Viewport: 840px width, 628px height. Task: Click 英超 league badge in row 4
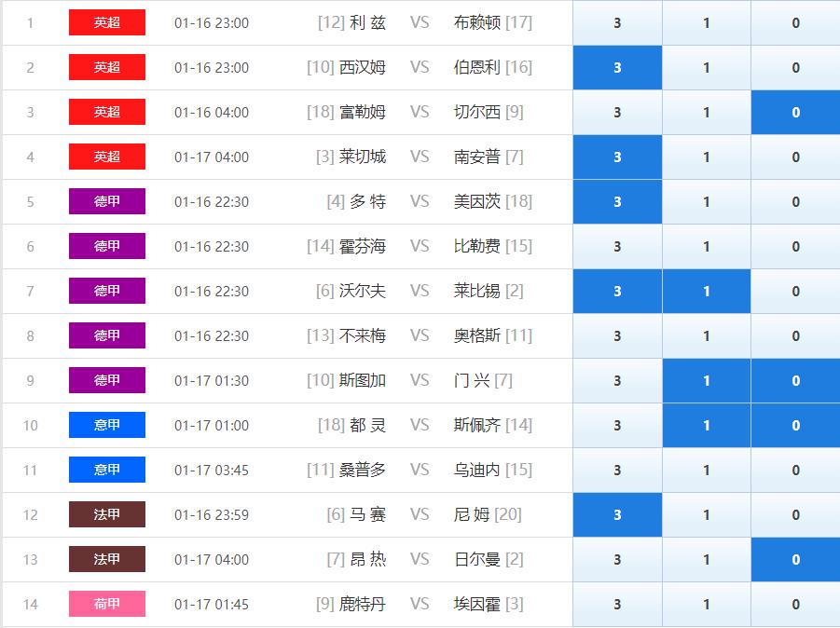107,157
